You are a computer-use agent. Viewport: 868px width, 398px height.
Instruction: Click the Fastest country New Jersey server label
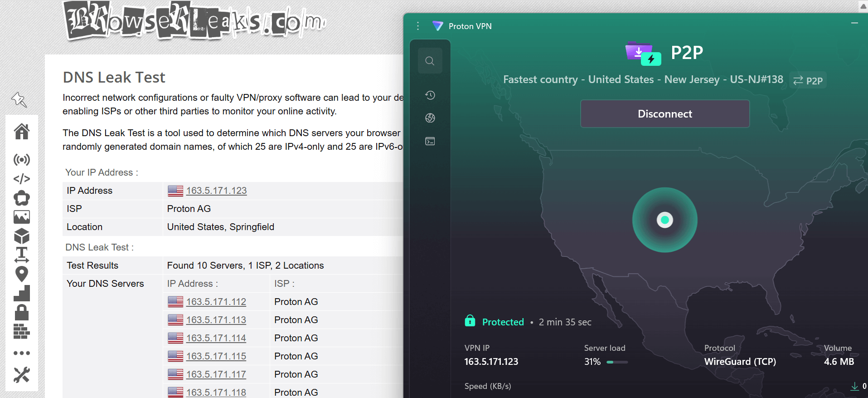tap(643, 79)
